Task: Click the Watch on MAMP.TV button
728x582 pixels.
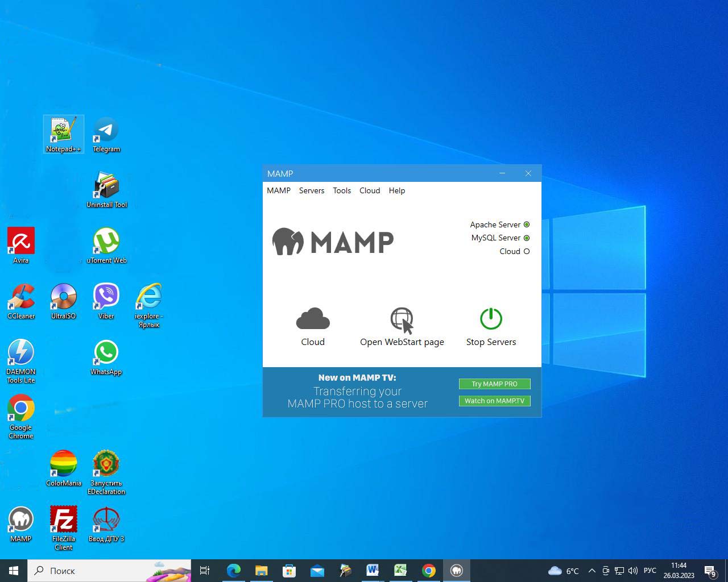Action: [x=494, y=401]
